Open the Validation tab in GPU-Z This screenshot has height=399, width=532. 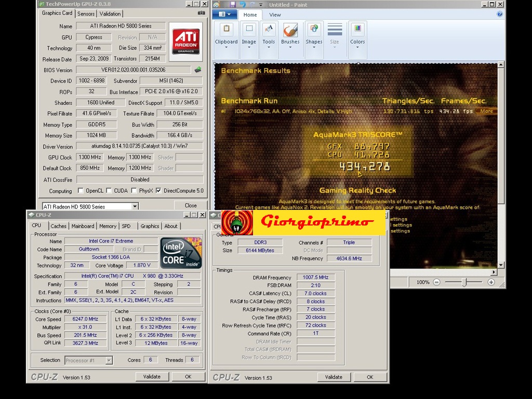110,14
